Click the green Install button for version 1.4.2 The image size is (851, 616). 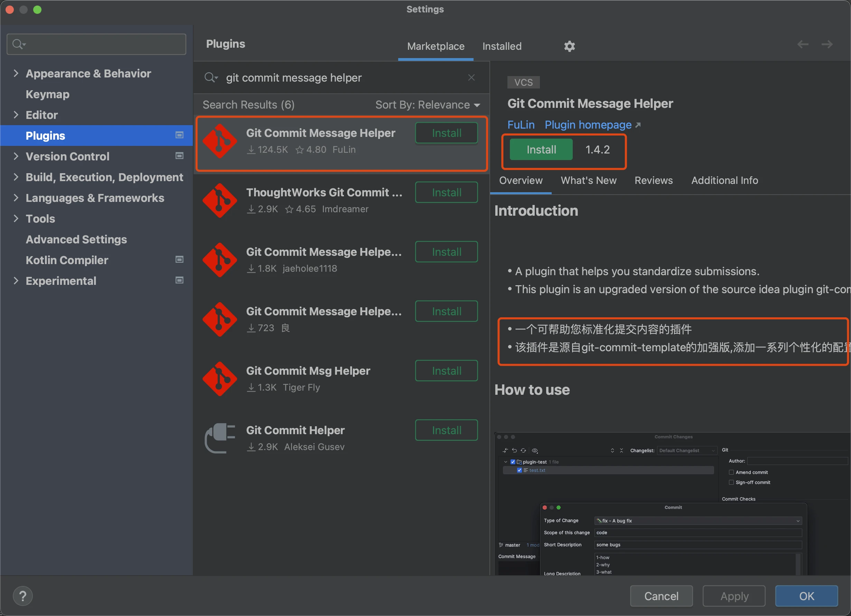coord(541,150)
